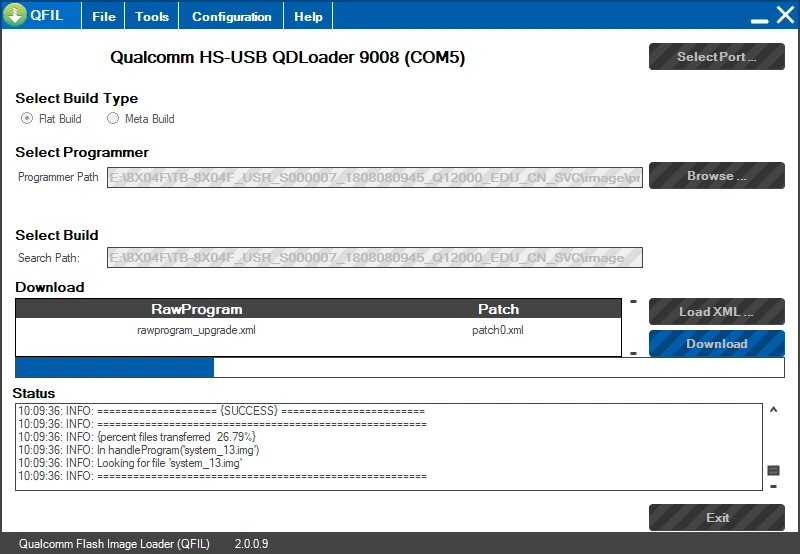Select the Meta Build radio button
The width and height of the screenshot is (800, 554).
click(113, 118)
